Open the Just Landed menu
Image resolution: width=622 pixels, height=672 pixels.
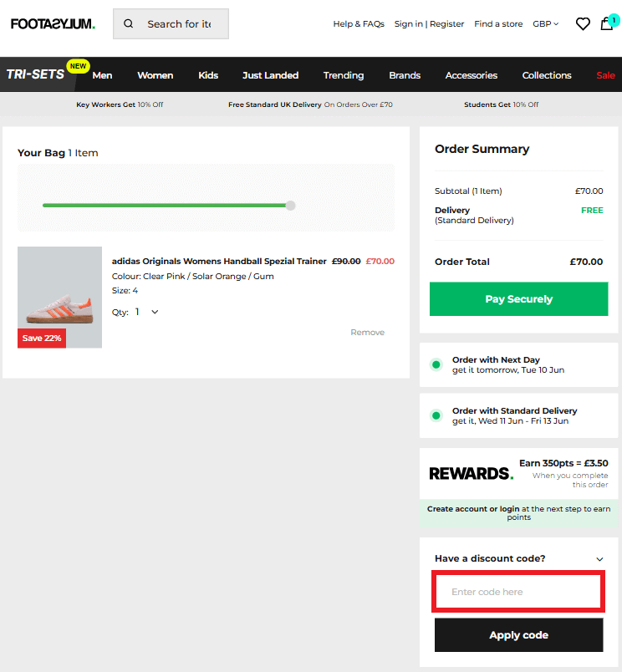tap(270, 75)
